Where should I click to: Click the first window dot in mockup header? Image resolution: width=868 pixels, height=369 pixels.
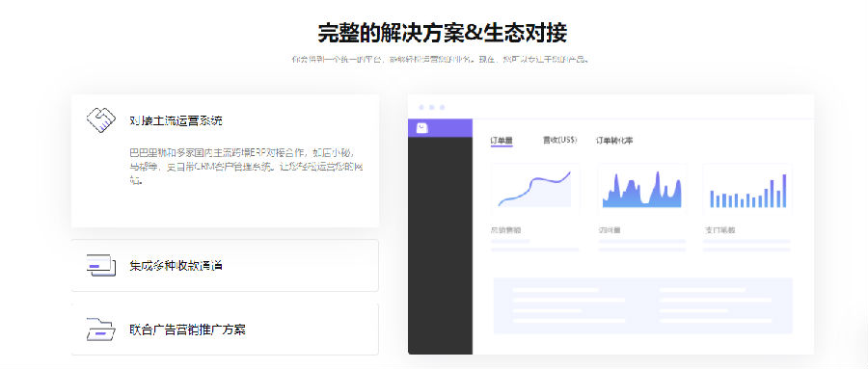421,107
